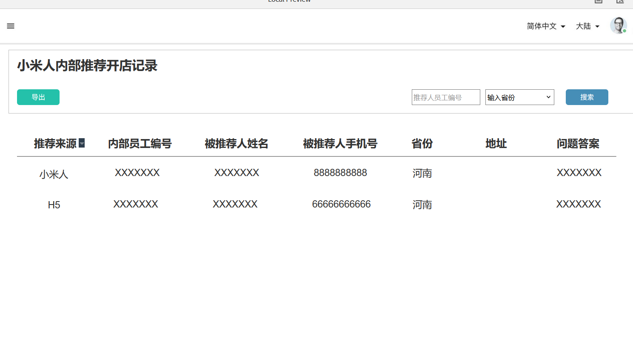Click answer XXXXXXX in the H5 row
Screen dimensions: 633x364
(x=579, y=204)
